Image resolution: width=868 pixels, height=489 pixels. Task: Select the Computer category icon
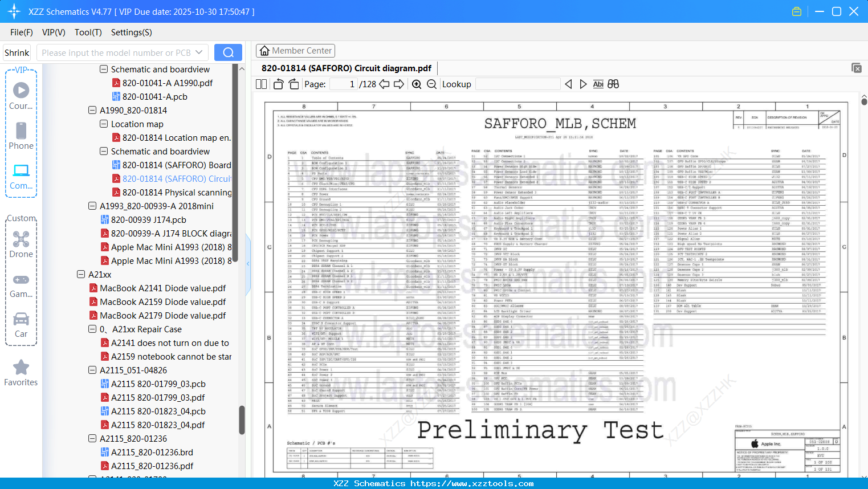(21, 176)
